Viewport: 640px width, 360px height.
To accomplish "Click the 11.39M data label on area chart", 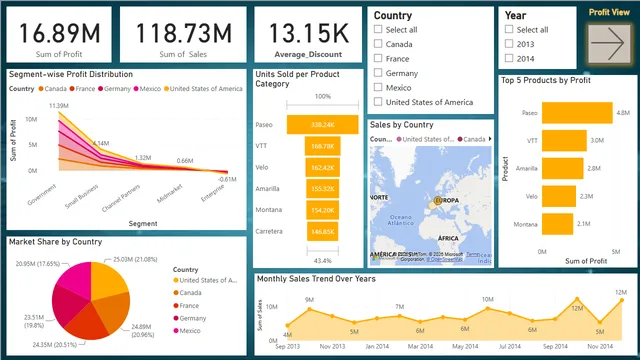I will coord(59,106).
